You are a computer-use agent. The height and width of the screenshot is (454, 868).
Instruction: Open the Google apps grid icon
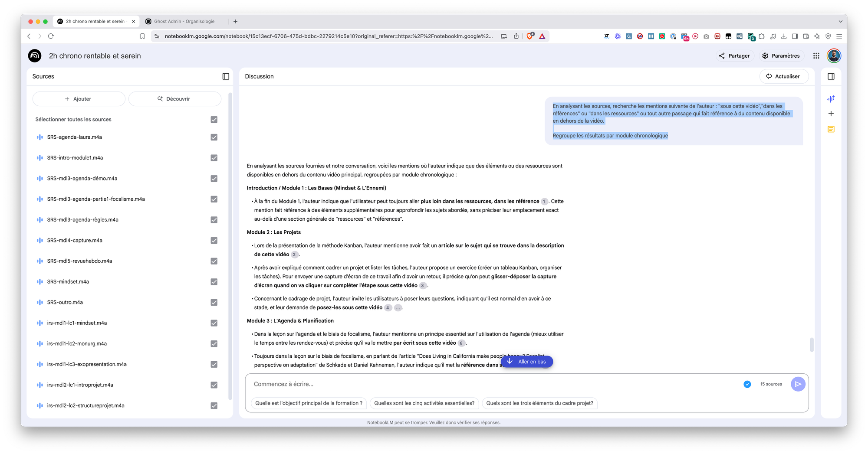tap(816, 56)
